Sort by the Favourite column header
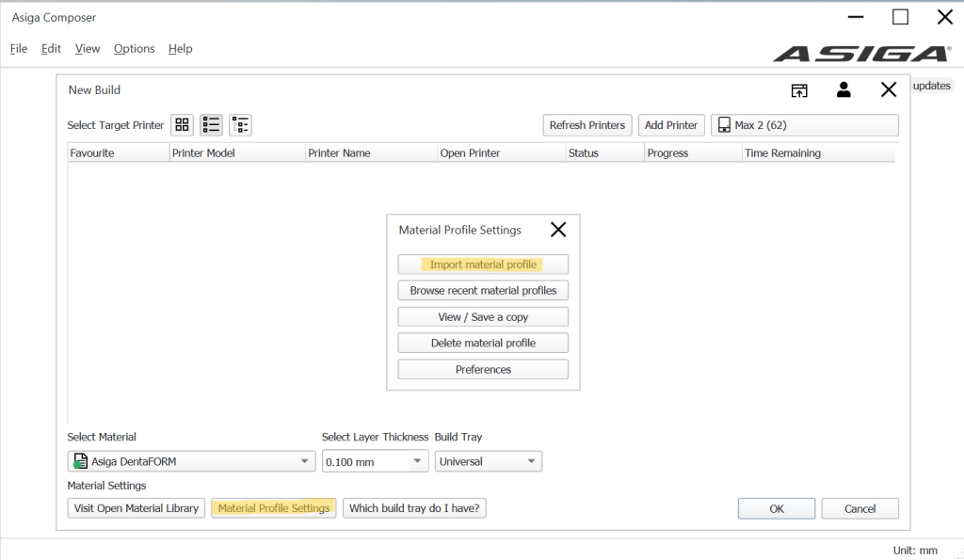964x560 pixels. (x=118, y=153)
